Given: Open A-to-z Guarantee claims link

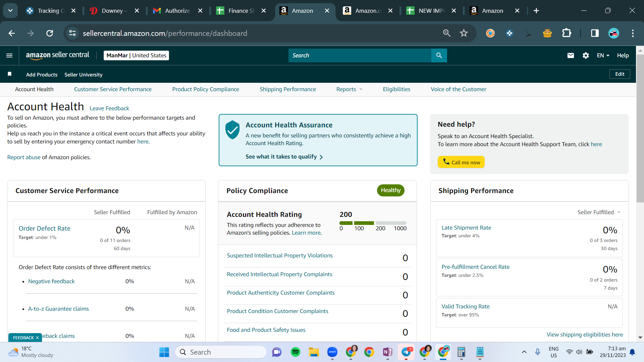Looking at the screenshot, I should [x=58, y=309].
